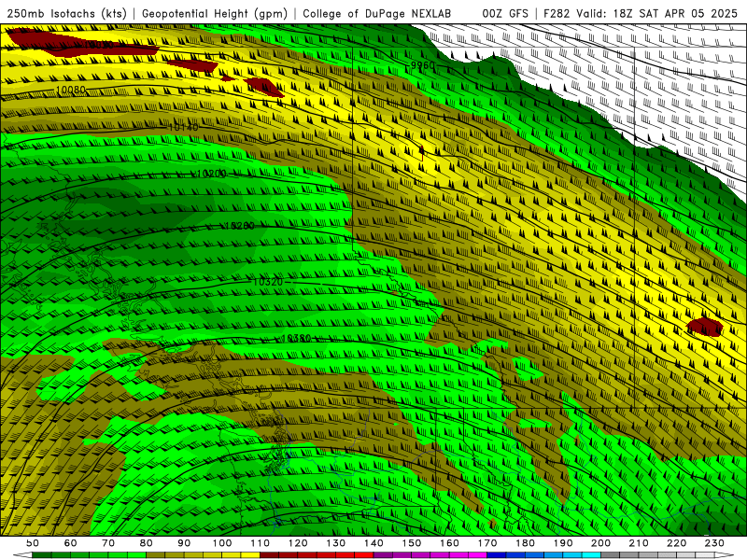Click the 150 legend number
Viewport: 747px width, 560px height.
pos(412,543)
